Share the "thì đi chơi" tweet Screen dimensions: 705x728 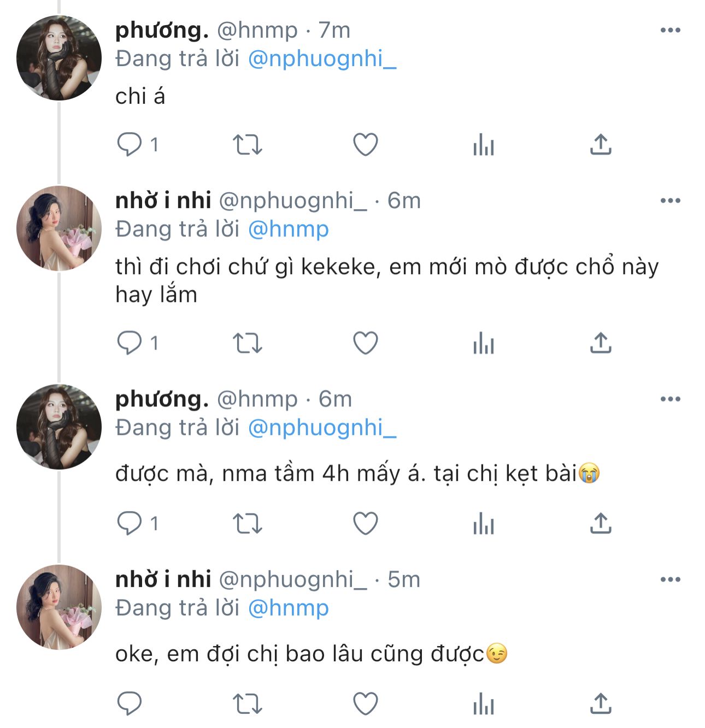pyautogui.click(x=601, y=343)
